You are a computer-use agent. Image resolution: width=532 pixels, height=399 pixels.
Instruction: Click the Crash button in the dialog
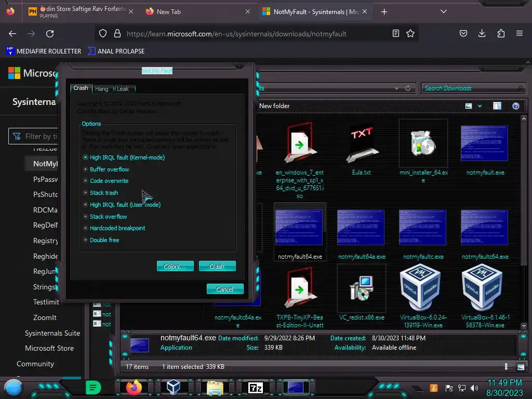(217, 267)
